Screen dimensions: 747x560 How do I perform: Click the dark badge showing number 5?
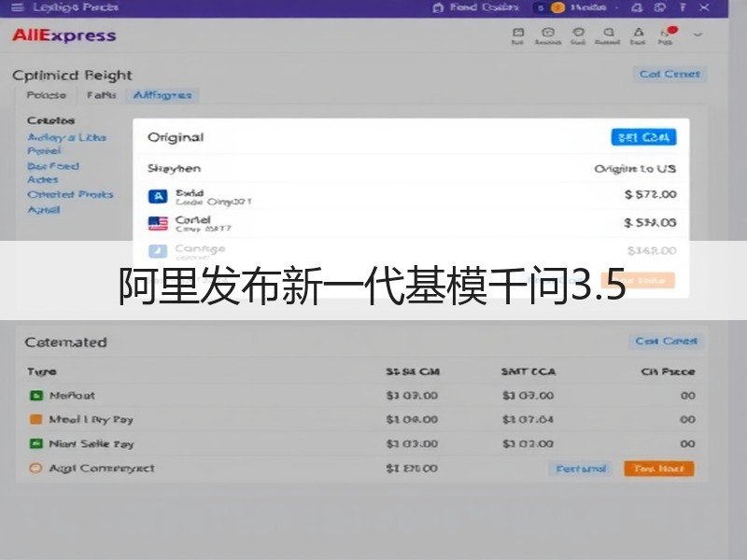(541, 7)
